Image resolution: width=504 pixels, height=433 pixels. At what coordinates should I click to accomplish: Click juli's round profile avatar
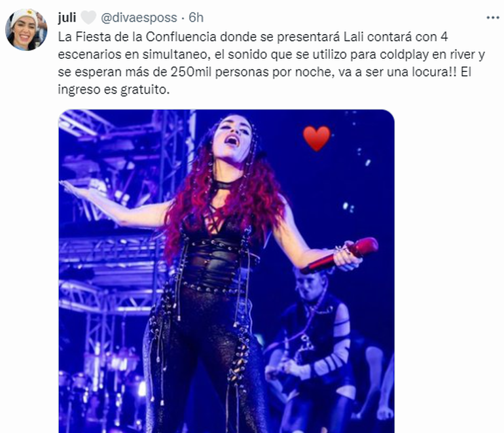(x=26, y=29)
